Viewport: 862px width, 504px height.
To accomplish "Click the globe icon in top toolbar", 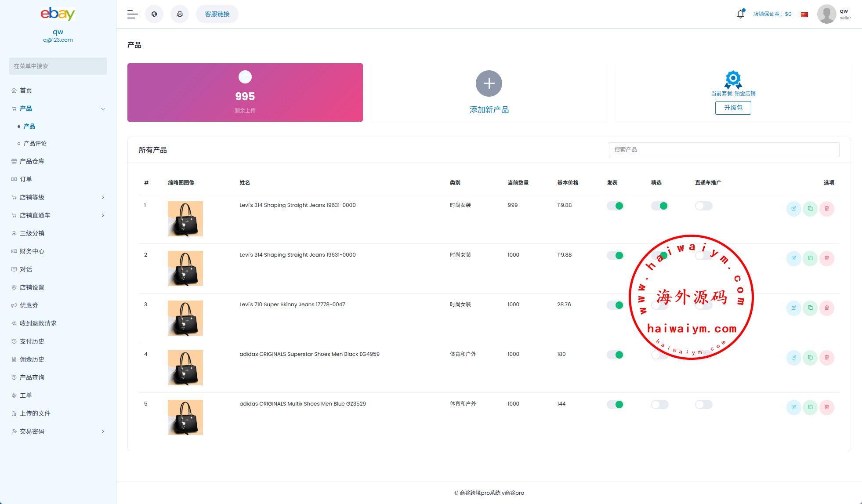I will coord(154,14).
